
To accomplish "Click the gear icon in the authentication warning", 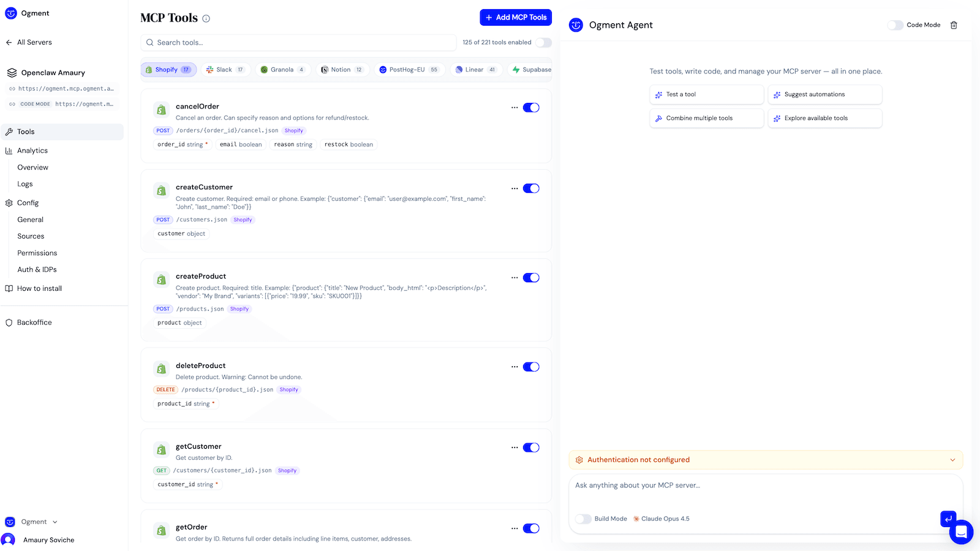I will [x=579, y=460].
